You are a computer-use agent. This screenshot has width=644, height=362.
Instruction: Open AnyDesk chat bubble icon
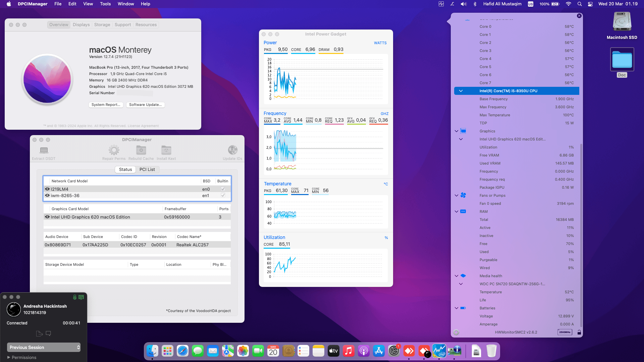(x=48, y=334)
